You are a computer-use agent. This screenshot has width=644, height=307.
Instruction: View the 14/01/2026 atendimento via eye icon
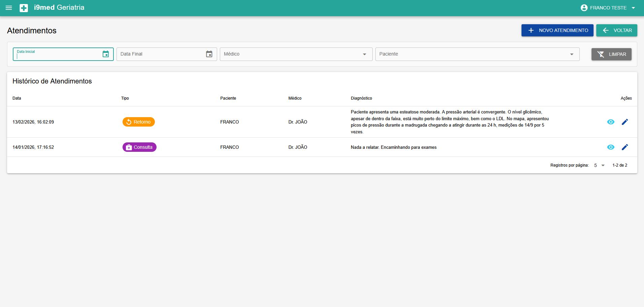point(611,147)
